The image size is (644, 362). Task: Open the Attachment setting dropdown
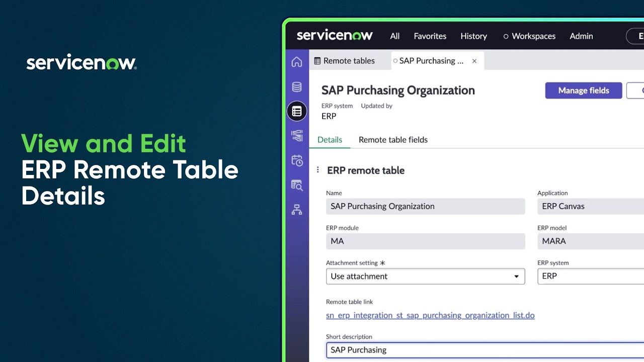[x=516, y=276]
